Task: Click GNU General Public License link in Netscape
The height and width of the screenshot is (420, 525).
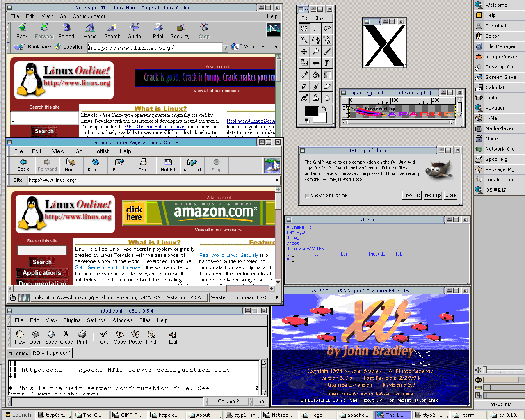Action: (x=155, y=127)
